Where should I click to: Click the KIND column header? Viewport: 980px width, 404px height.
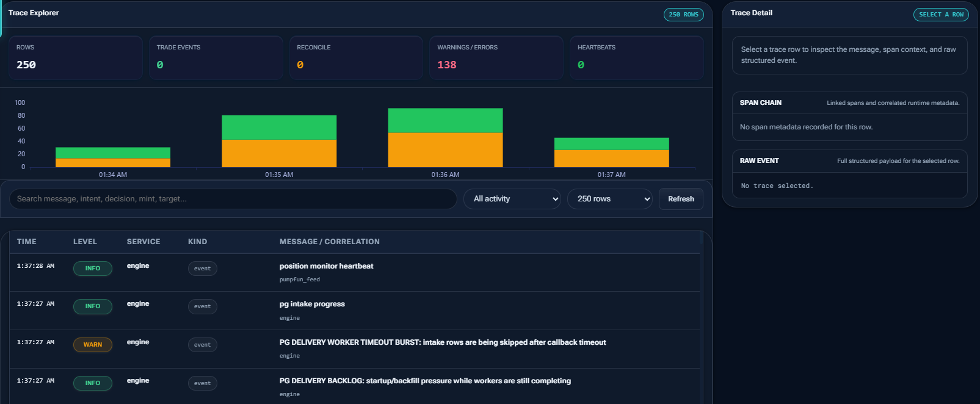click(x=197, y=242)
